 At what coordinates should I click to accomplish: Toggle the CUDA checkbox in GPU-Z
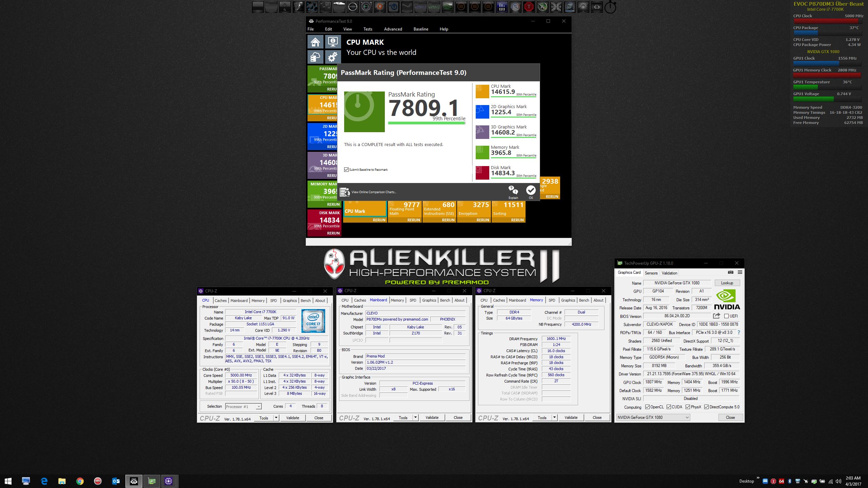tap(669, 407)
